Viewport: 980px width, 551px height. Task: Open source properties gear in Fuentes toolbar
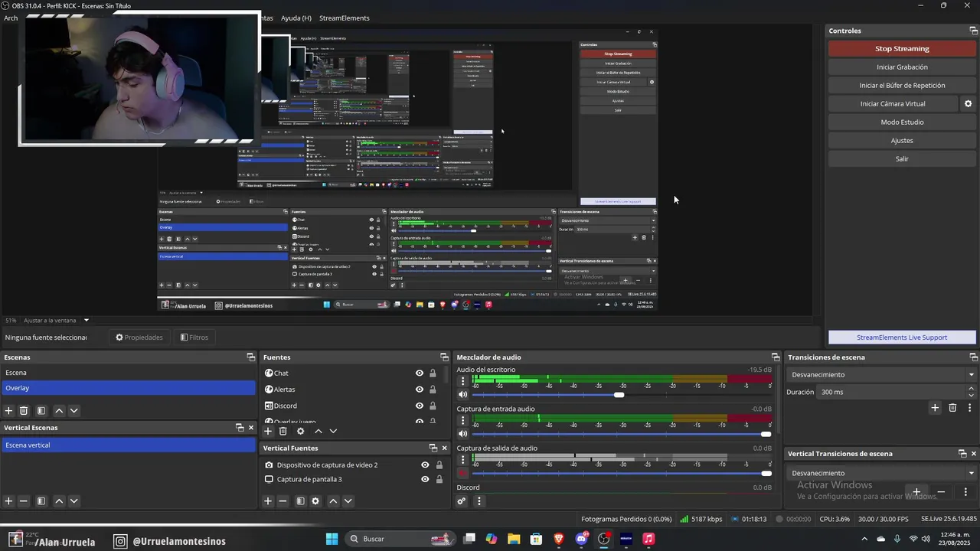click(300, 432)
